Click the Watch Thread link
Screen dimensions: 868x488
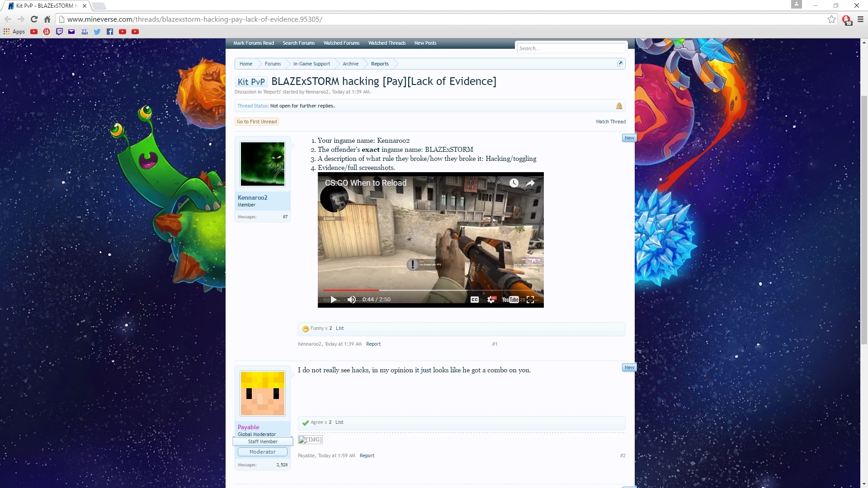tap(610, 122)
